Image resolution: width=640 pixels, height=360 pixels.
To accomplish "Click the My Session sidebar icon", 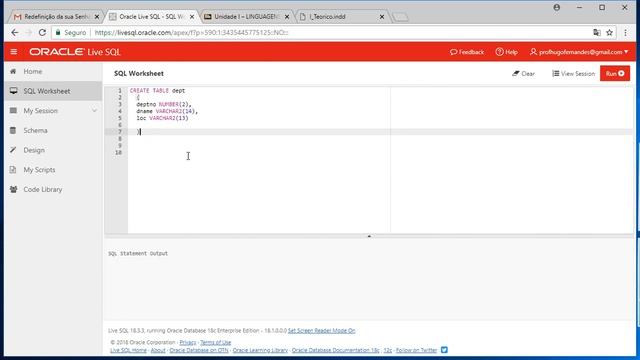I will pos(13,111).
